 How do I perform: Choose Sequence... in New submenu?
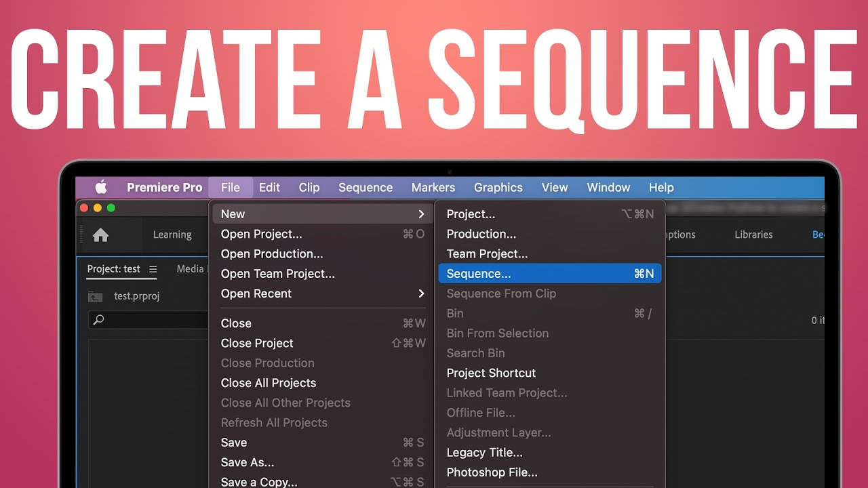click(550, 274)
